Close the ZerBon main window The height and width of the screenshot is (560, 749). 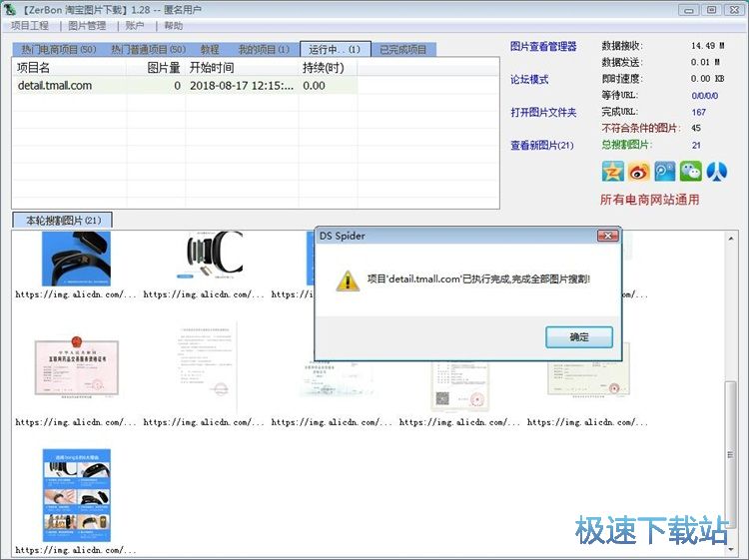734,10
